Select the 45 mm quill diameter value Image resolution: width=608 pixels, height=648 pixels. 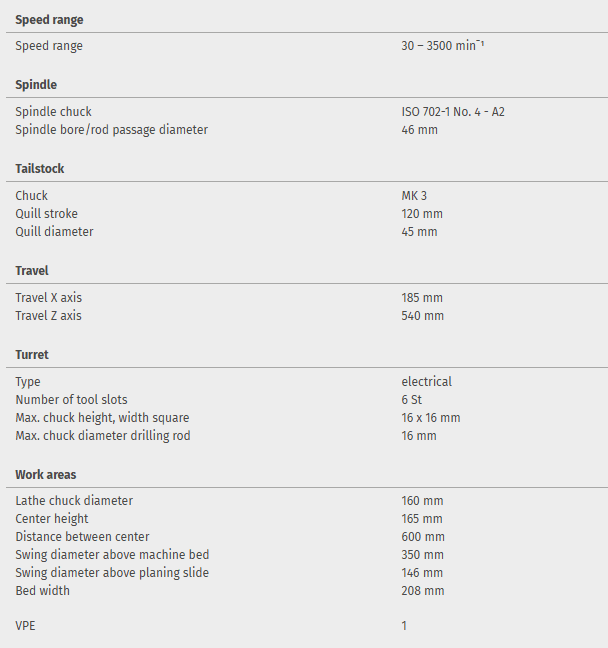(x=419, y=232)
